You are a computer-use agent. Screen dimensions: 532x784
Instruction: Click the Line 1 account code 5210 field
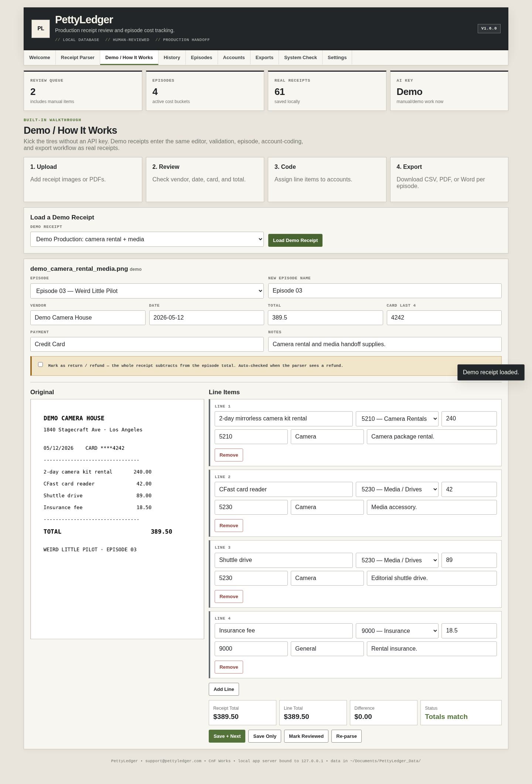click(251, 437)
